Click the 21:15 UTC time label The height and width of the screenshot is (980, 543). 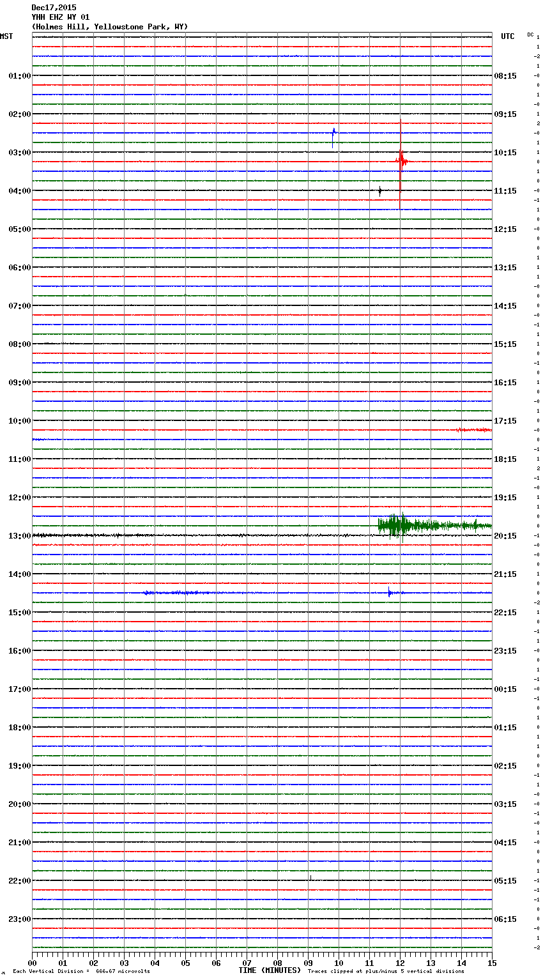505,574
